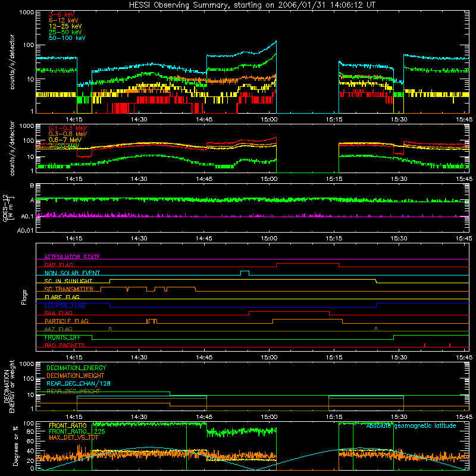
Task: Select the FLARE_FLAG label
Action: coord(62,297)
